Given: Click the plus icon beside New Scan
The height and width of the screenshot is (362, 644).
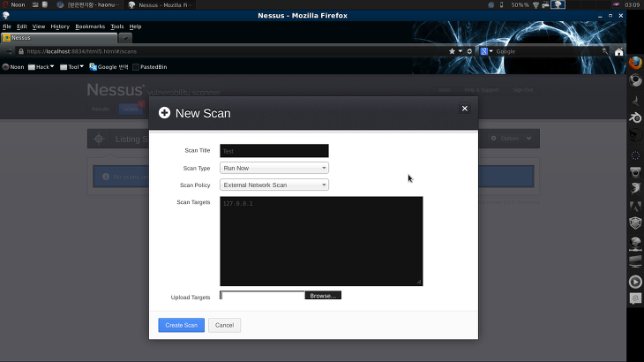Looking at the screenshot, I should pyautogui.click(x=164, y=113).
